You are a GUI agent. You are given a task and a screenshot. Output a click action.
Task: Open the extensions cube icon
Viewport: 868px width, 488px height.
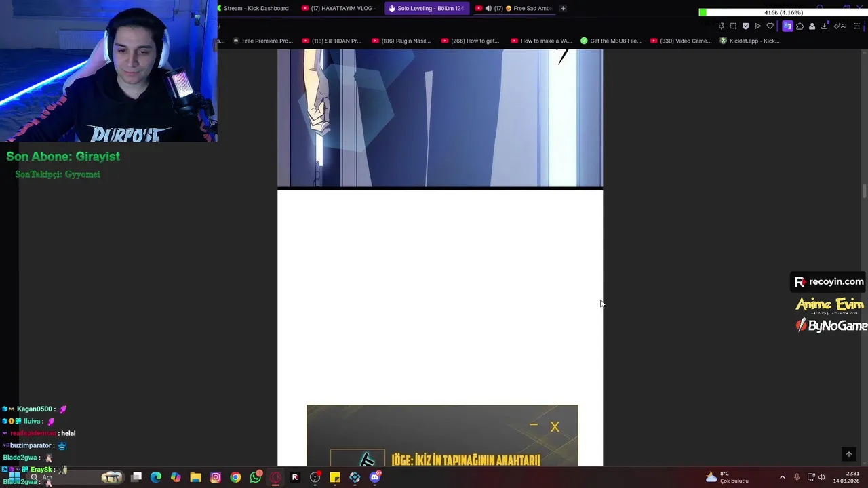[x=800, y=26]
